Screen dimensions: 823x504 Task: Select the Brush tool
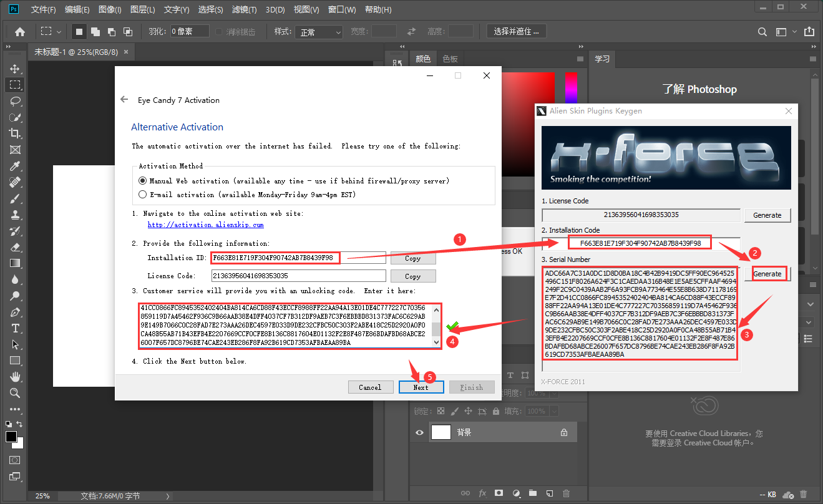[15, 198]
